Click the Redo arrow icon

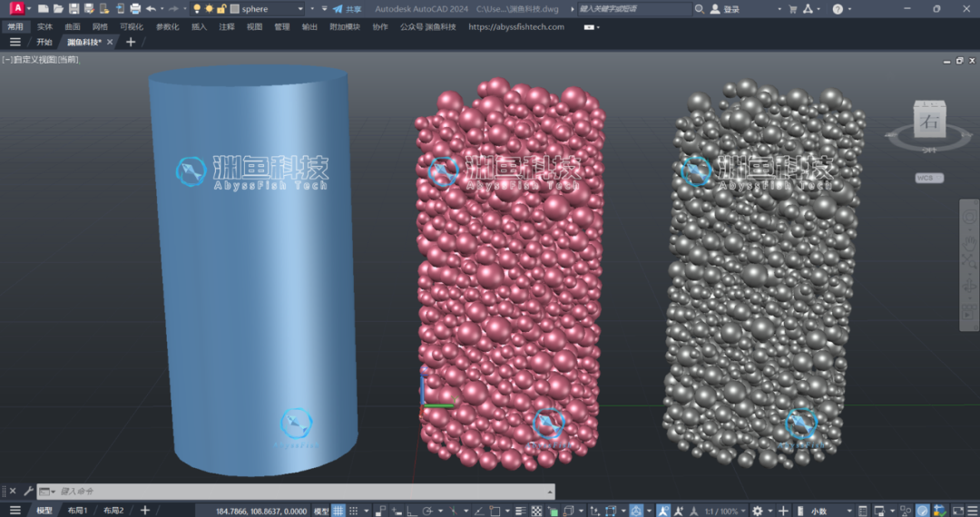173,9
